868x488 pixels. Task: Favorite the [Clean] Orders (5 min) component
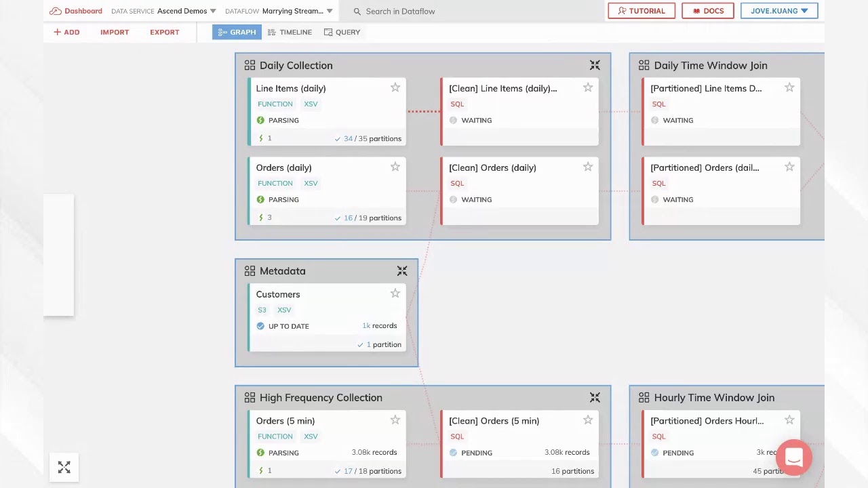click(x=588, y=420)
